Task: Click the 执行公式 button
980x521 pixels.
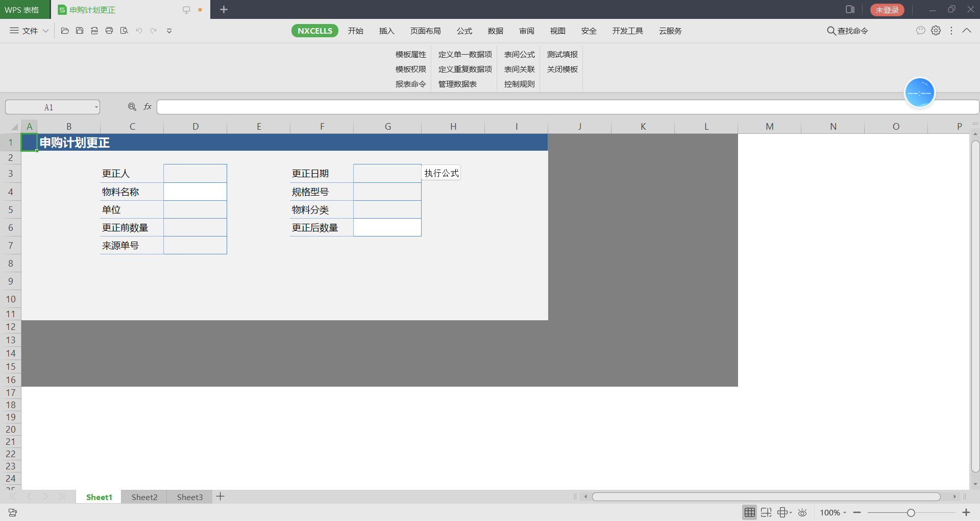Action: click(441, 173)
